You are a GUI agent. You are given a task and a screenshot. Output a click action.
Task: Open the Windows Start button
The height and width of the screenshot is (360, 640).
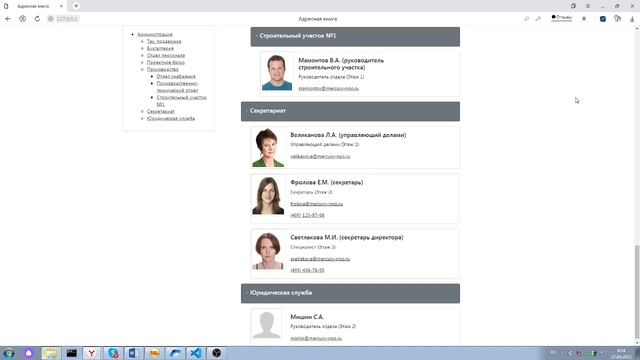pyautogui.click(x=9, y=353)
